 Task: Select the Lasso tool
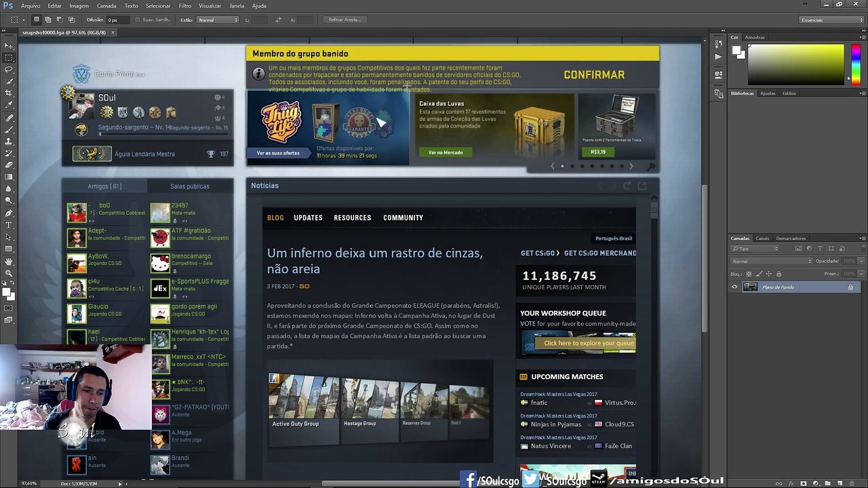(9, 69)
